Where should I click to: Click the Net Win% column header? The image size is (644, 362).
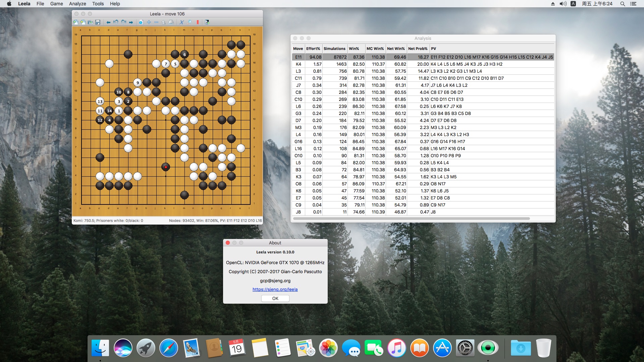[x=396, y=49]
